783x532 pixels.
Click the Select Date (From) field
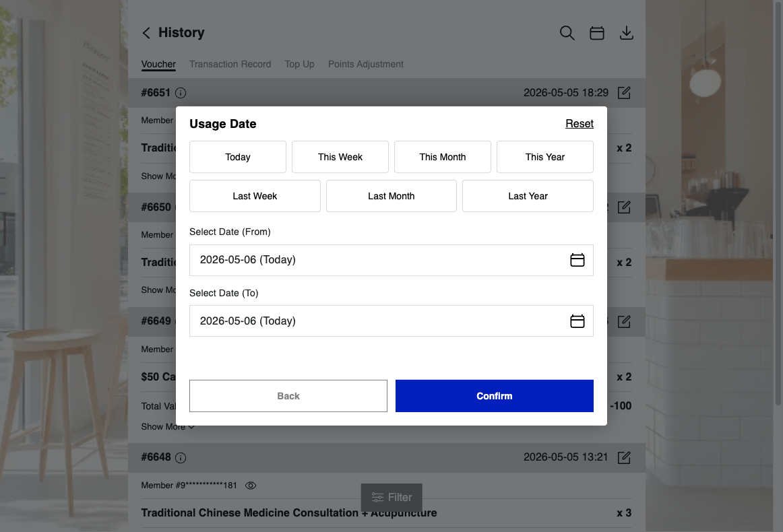click(x=391, y=260)
